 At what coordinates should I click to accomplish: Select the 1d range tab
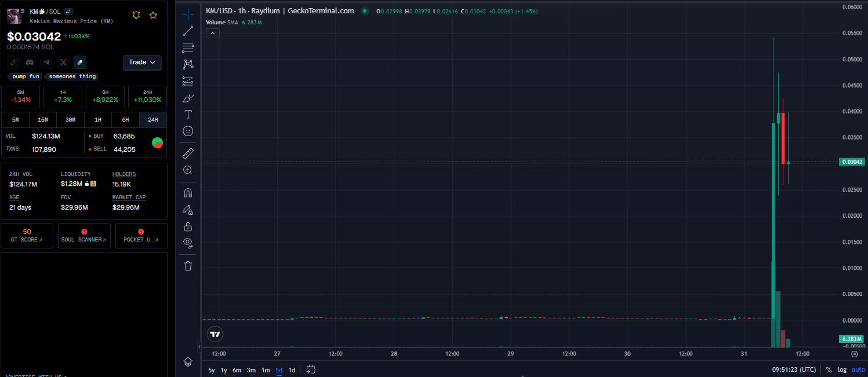(292, 369)
